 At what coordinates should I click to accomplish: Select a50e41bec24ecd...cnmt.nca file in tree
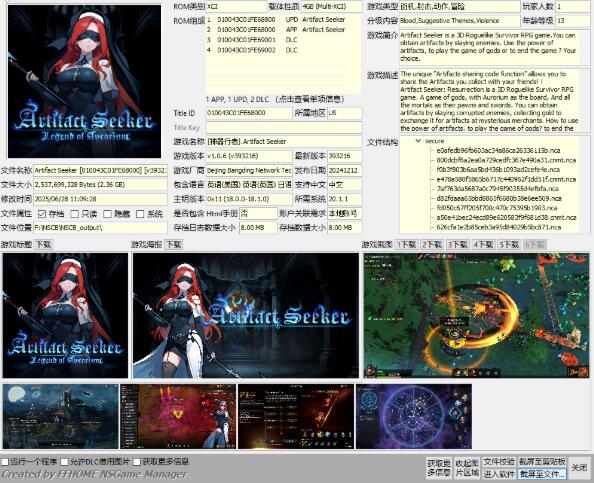click(506, 218)
